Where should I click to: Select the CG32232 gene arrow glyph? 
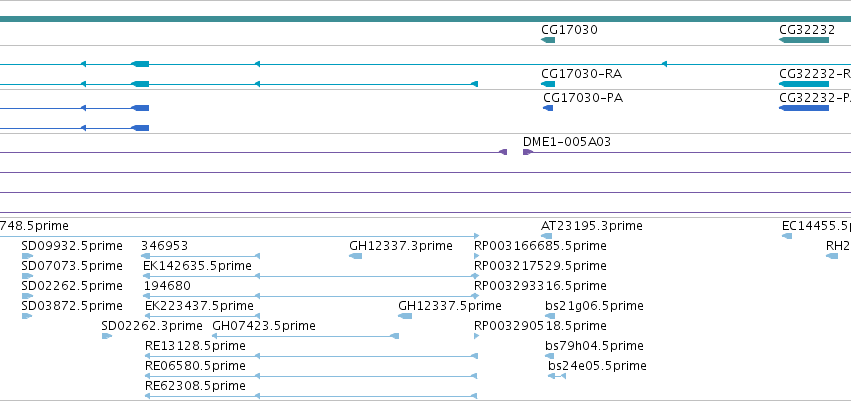(804, 40)
